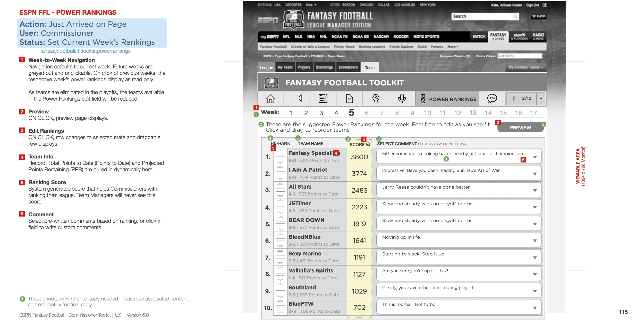
Task: Expand comment dropdown for Southland
Action: (x=535, y=291)
